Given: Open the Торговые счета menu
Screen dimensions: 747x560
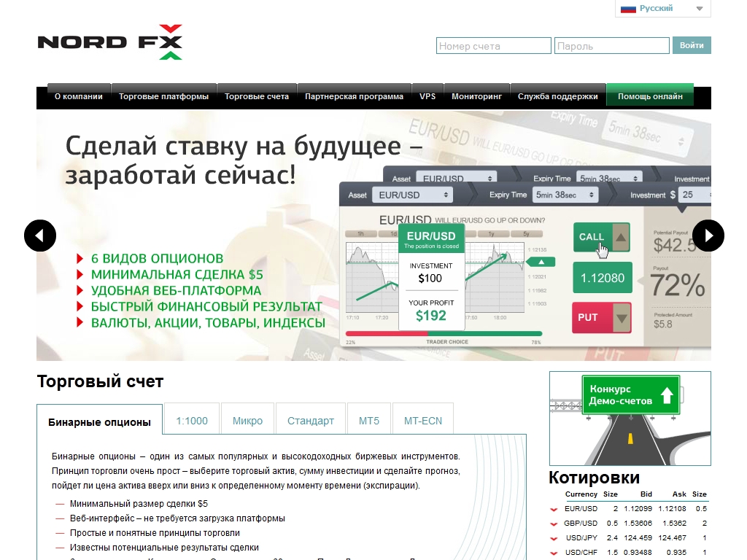Looking at the screenshot, I should (x=257, y=96).
